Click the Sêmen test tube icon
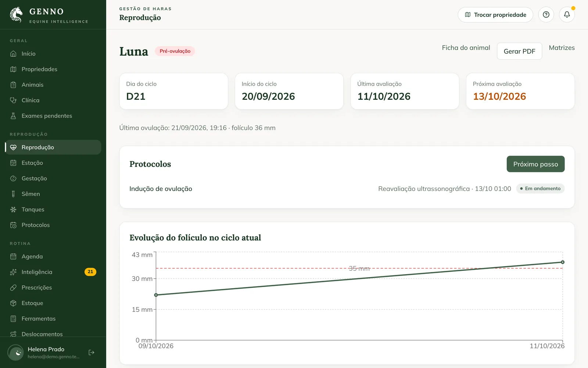This screenshot has width=588, height=368. 13,194
